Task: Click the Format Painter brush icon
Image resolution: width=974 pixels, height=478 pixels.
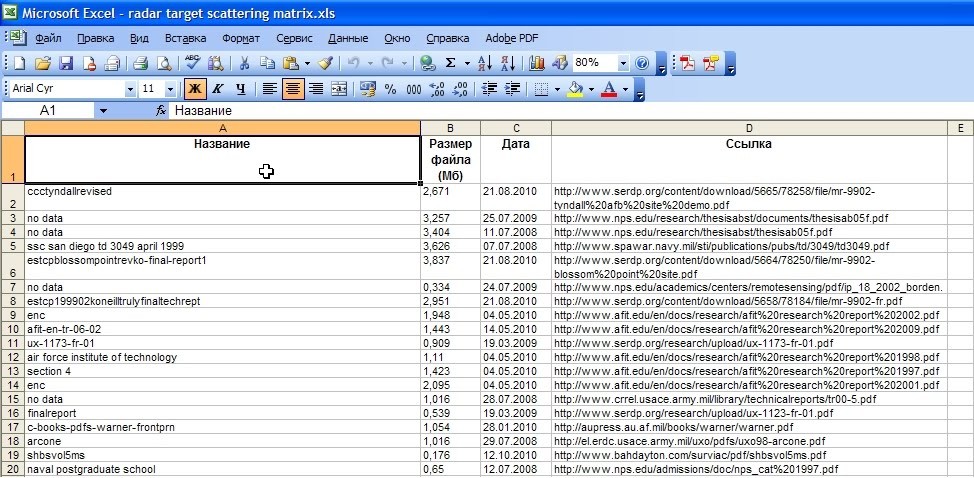Action: 325,63
